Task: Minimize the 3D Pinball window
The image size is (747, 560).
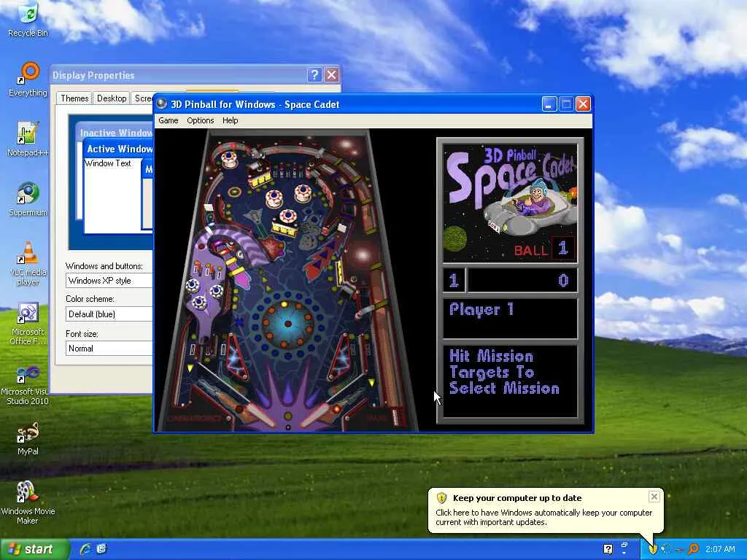Action: (549, 104)
